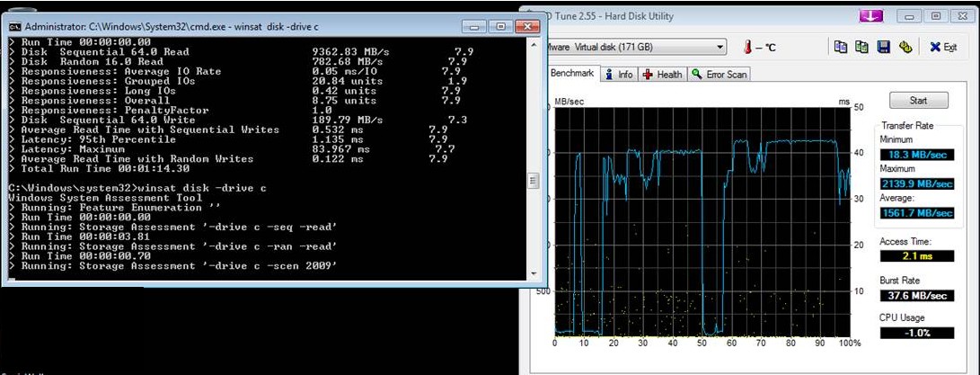Click the Minimum value 18.3 MB/sec
The image size is (980, 375).
[x=917, y=155]
